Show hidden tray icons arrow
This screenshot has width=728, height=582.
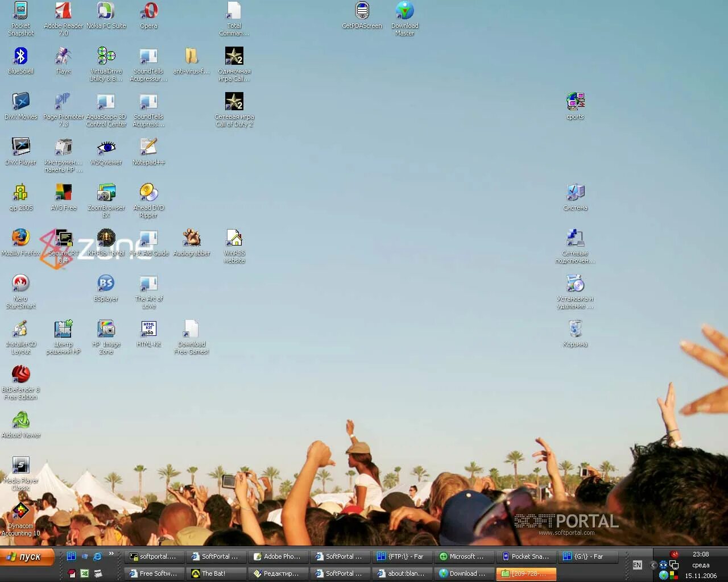pyautogui.click(x=653, y=565)
